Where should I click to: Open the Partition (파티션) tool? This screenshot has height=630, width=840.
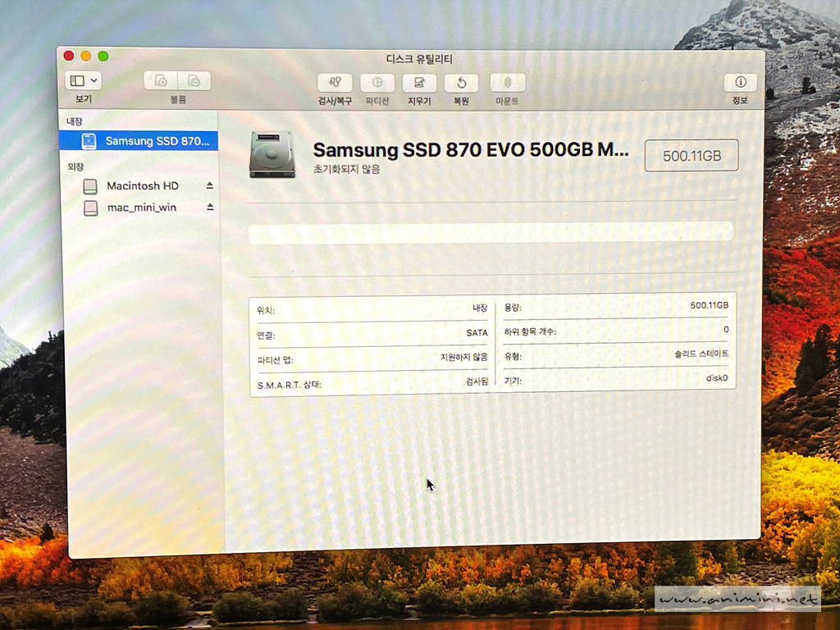(x=377, y=83)
